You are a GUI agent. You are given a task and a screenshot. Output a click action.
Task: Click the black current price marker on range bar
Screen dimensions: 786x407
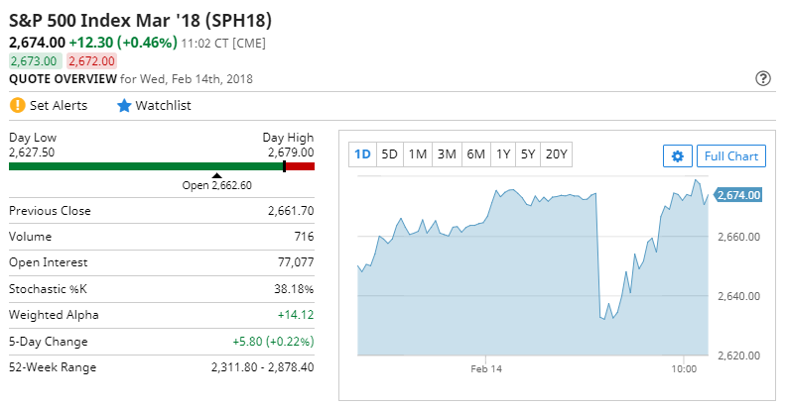(x=285, y=166)
